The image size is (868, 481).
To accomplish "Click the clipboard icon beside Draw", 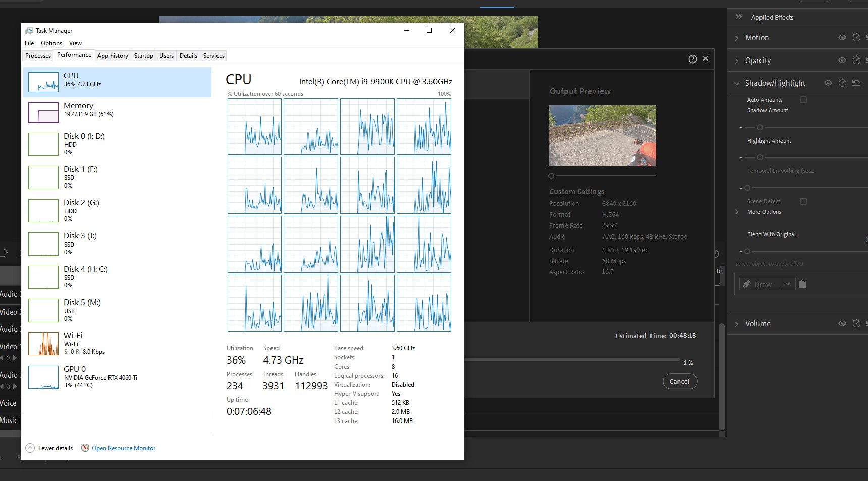I will (802, 284).
